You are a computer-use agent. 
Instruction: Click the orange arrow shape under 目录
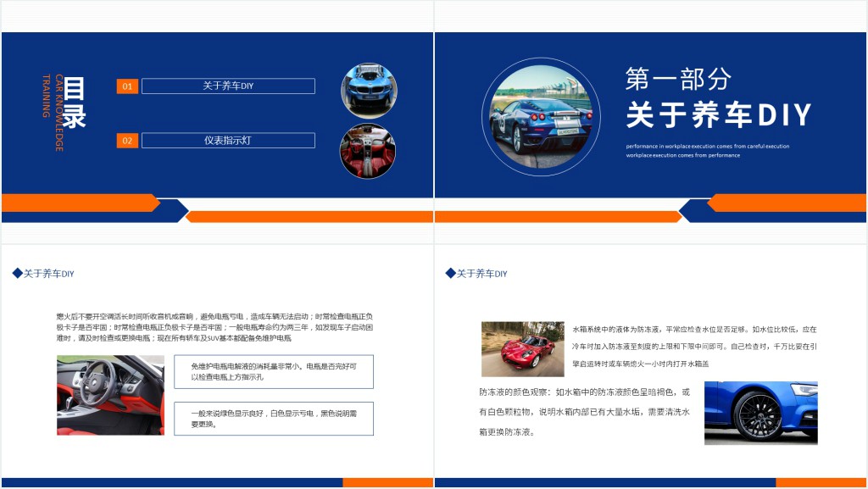(x=81, y=203)
